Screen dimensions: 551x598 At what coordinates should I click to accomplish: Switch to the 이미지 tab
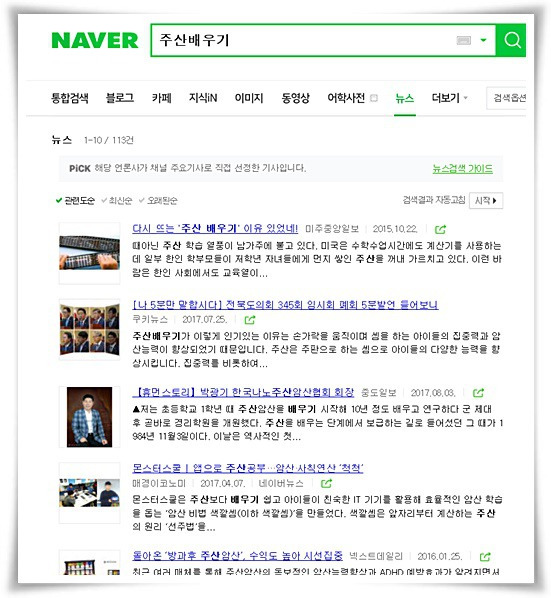(x=249, y=98)
